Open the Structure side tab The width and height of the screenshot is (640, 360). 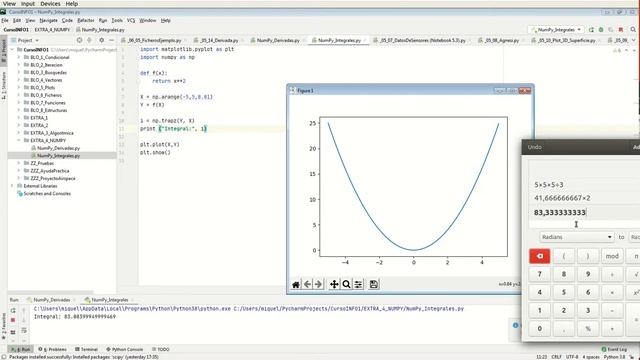point(4,86)
